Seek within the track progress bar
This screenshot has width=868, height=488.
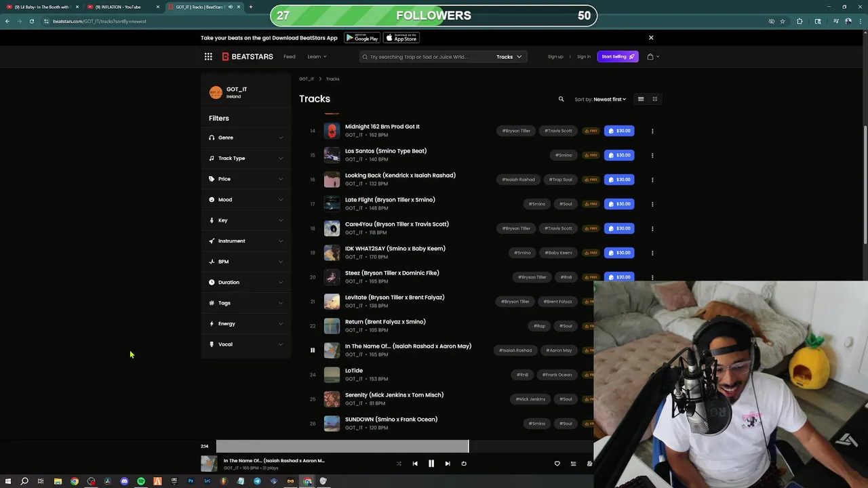(x=405, y=446)
